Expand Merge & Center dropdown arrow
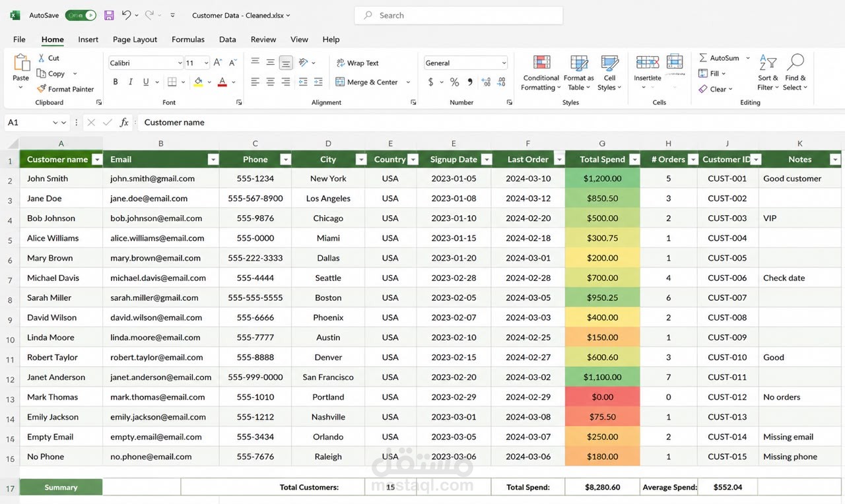This screenshot has height=504, width=845. [408, 82]
